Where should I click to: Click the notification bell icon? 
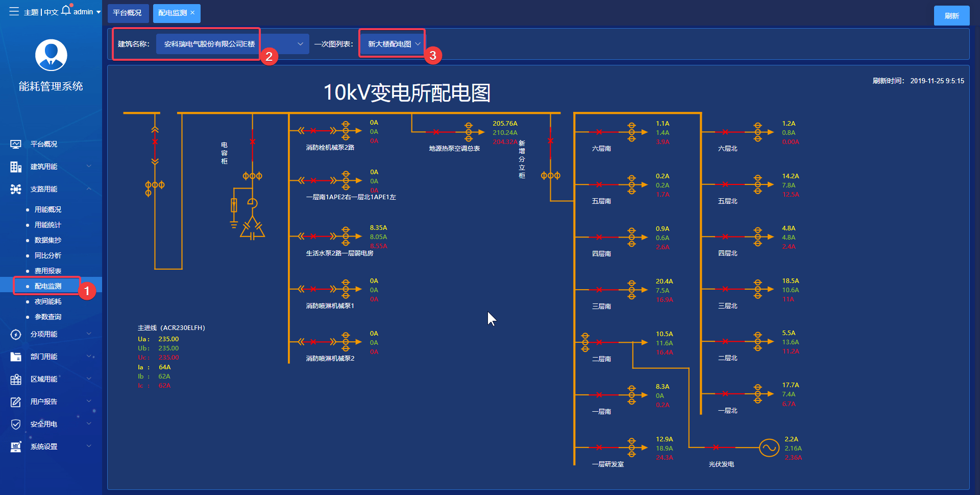click(x=66, y=10)
